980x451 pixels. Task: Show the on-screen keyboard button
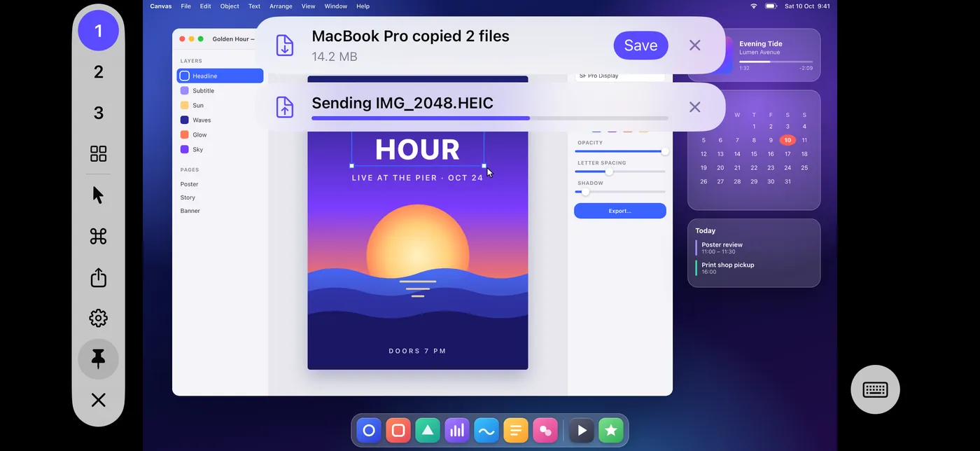tap(875, 389)
